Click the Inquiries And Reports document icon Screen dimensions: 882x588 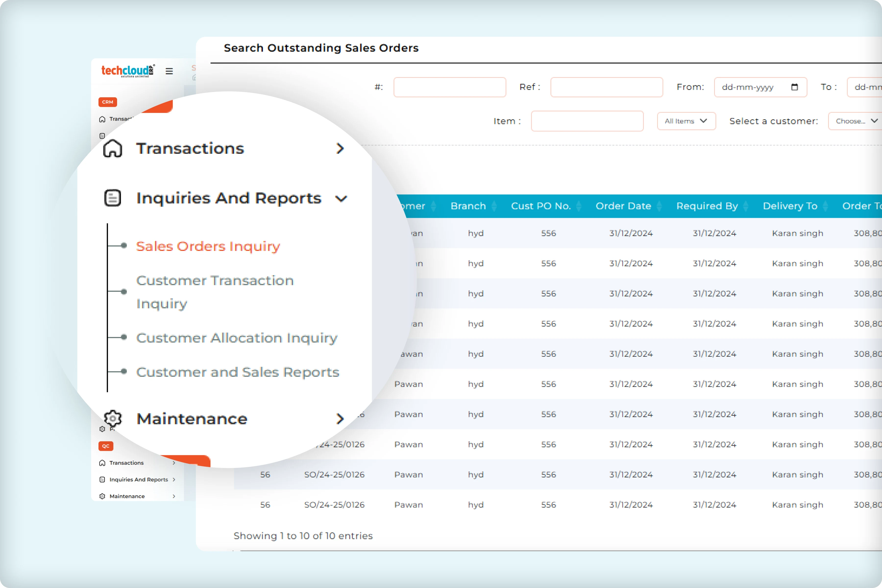[112, 198]
